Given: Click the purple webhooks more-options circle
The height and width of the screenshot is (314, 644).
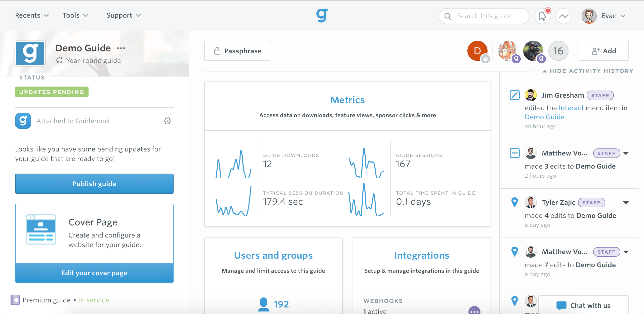Looking at the screenshot, I should tap(474, 310).
